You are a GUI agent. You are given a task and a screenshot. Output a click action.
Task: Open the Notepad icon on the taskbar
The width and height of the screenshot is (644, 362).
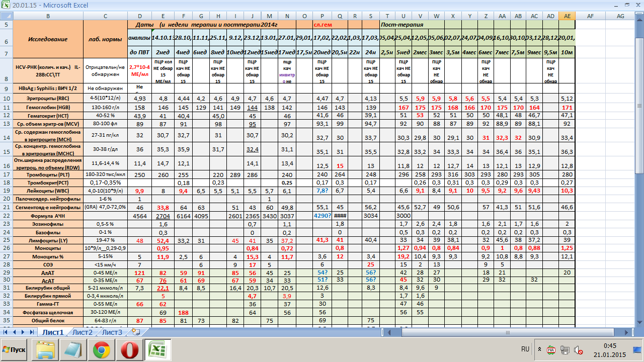pyautogui.click(x=73, y=349)
